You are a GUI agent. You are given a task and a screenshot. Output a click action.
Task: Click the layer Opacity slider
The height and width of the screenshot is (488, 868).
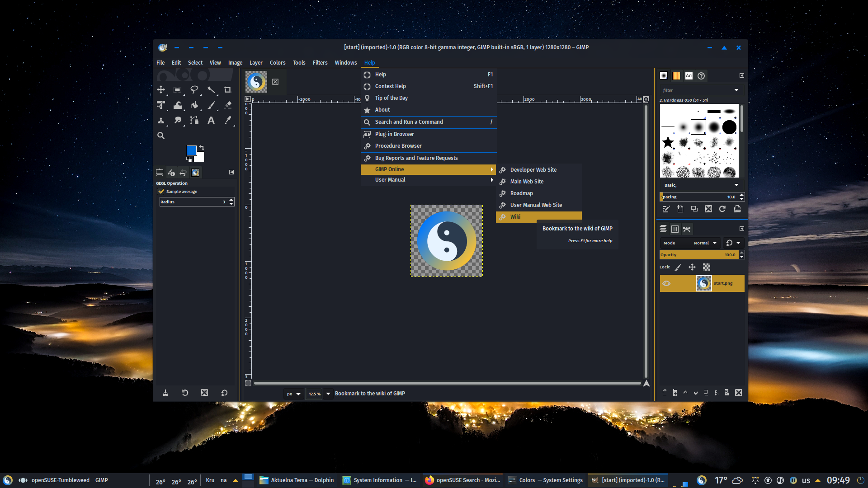point(698,255)
